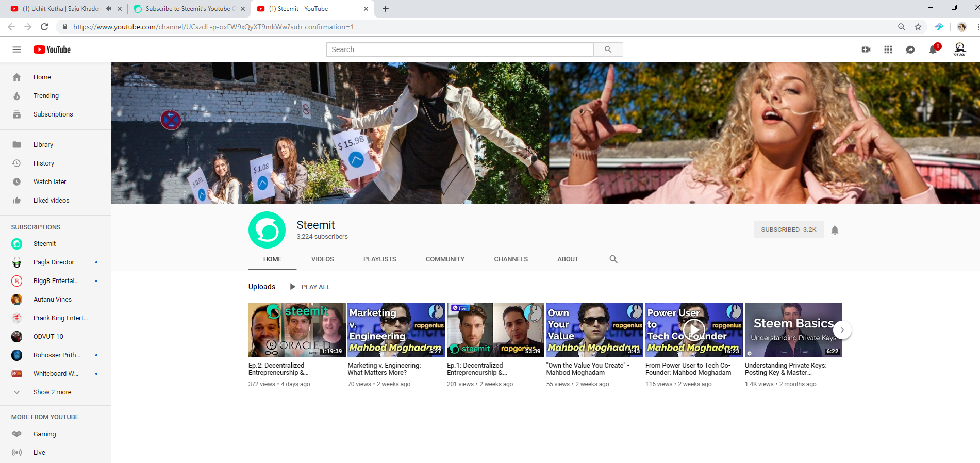Play Ep.2 Decentralized Entrepreneurship thumbnail

point(297,330)
